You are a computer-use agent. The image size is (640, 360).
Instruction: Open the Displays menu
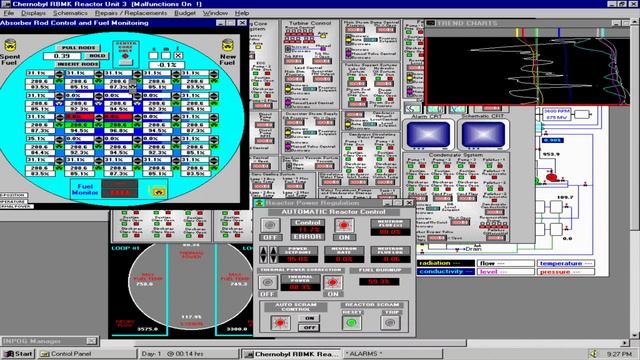click(33, 13)
